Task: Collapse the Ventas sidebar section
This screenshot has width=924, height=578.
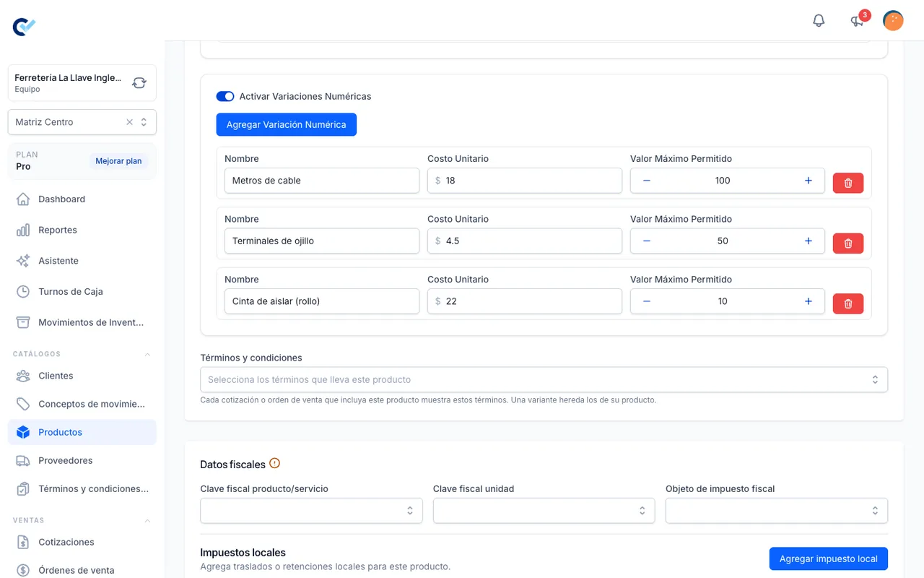Action: (x=148, y=520)
